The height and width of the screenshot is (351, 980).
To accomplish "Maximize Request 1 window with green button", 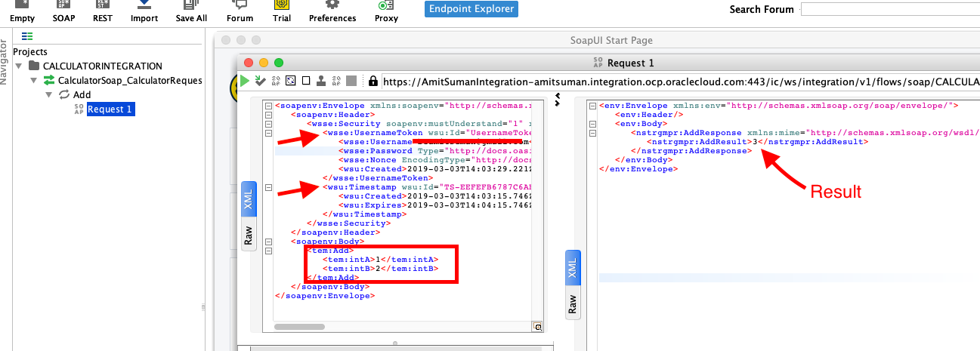I will (279, 63).
